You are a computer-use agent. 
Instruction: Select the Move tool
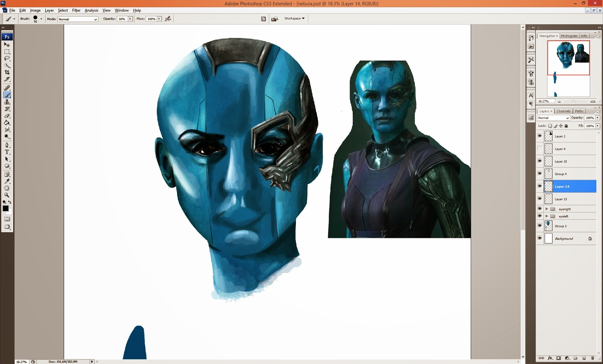coord(7,45)
